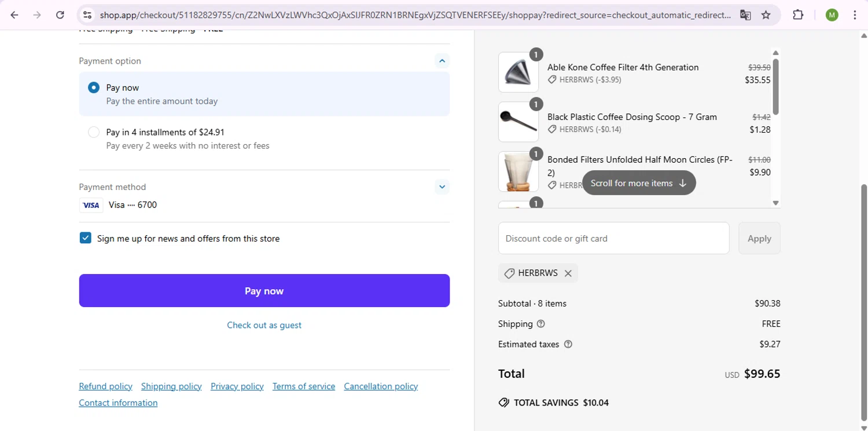Click the translate page icon
This screenshot has width=868, height=431.
pos(745,15)
